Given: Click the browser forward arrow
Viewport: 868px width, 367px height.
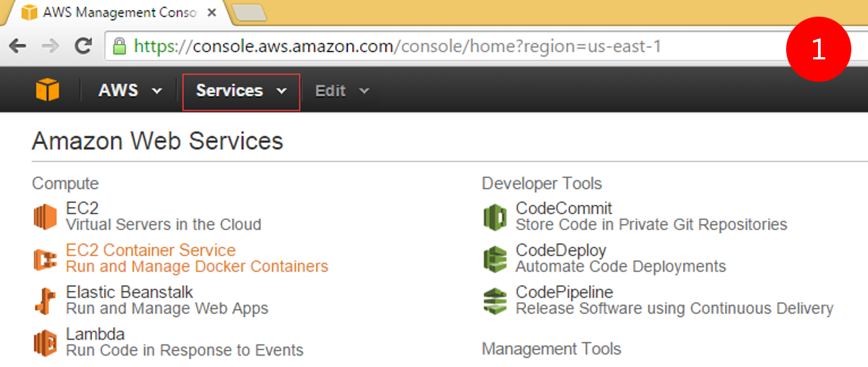Looking at the screenshot, I should coord(51,46).
